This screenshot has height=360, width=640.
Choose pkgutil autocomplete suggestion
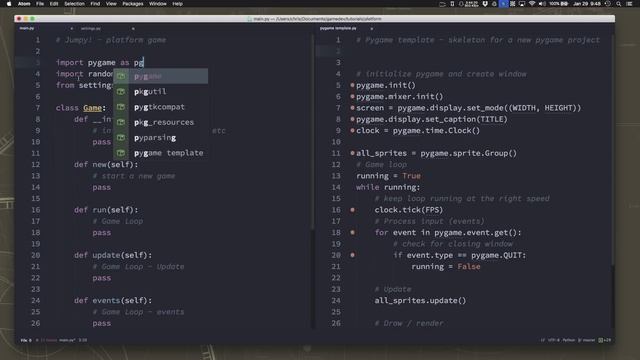(x=160, y=91)
